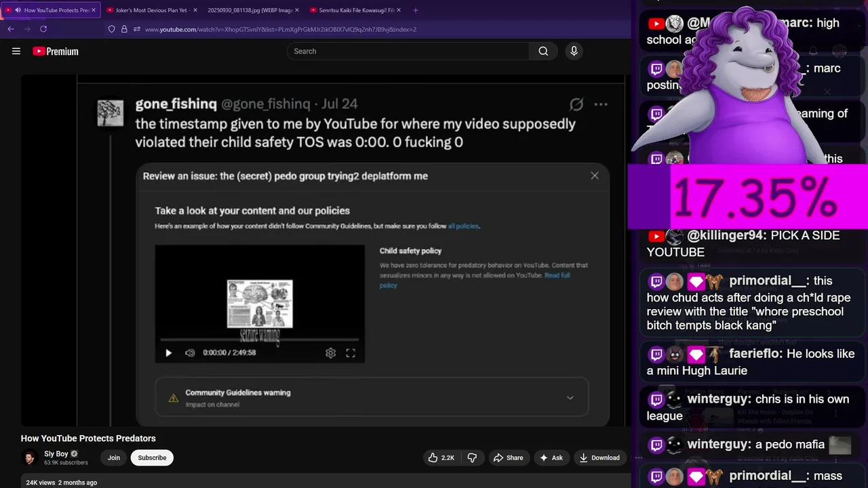
Task: Open the YouTube hamburger guide menu
Action: [x=16, y=51]
